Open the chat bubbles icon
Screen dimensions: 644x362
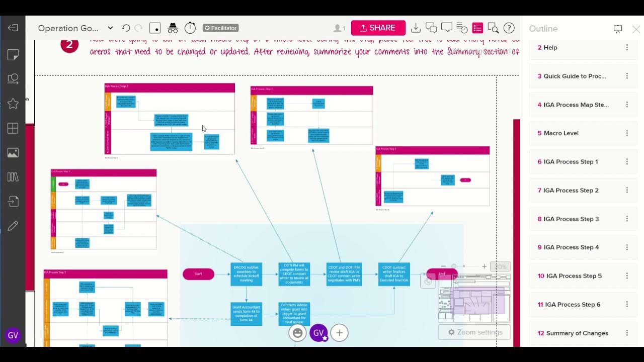[431, 28]
